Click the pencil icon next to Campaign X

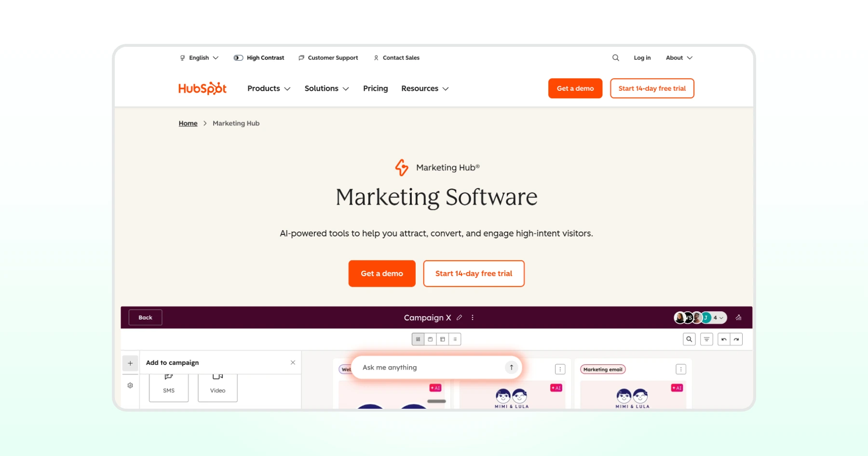460,318
